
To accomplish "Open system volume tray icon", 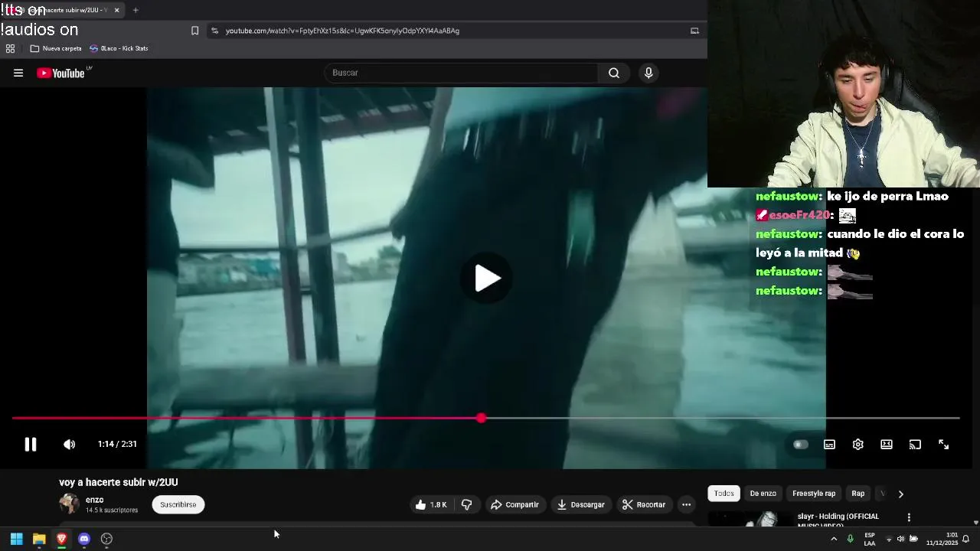I will pyautogui.click(x=900, y=539).
